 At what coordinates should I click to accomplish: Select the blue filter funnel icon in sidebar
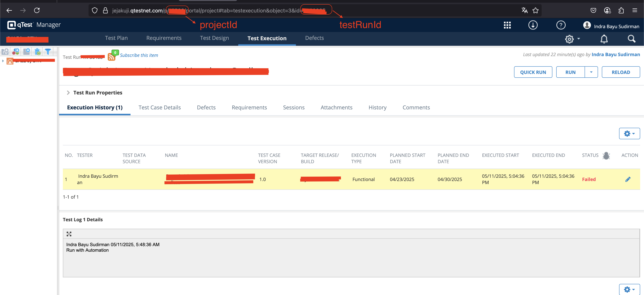(x=48, y=52)
